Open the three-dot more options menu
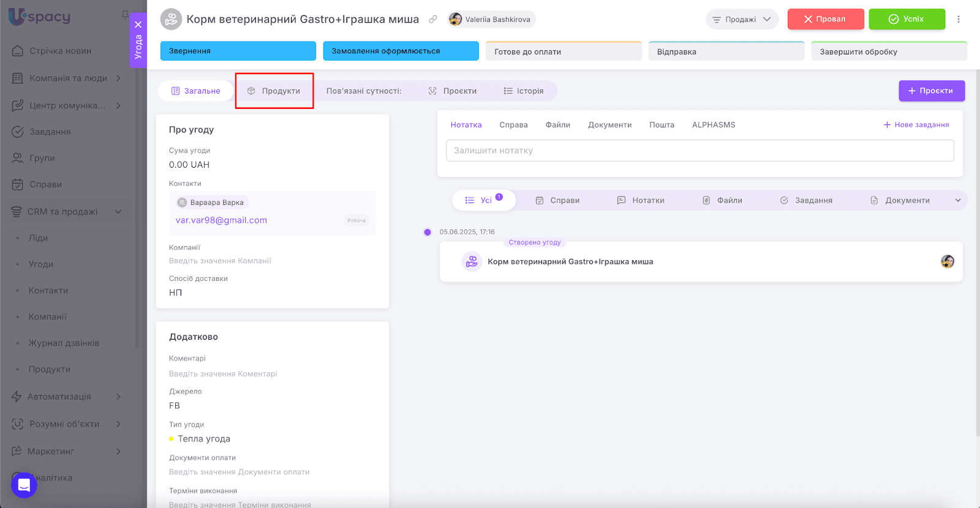Viewport: 980px width, 508px height. coord(959,20)
